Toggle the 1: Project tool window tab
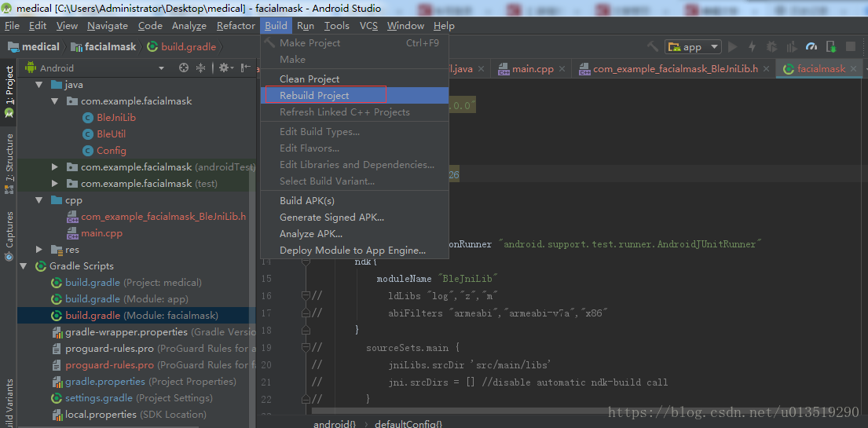 pos(9,91)
